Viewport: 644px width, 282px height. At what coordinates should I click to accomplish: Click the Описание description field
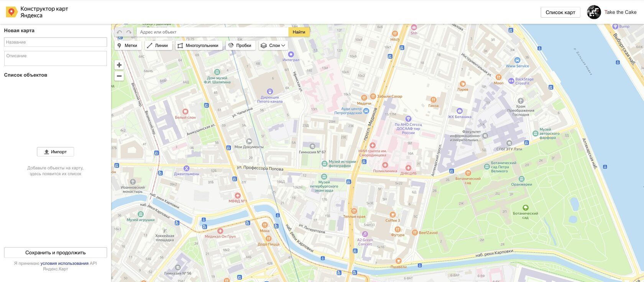pos(56,59)
